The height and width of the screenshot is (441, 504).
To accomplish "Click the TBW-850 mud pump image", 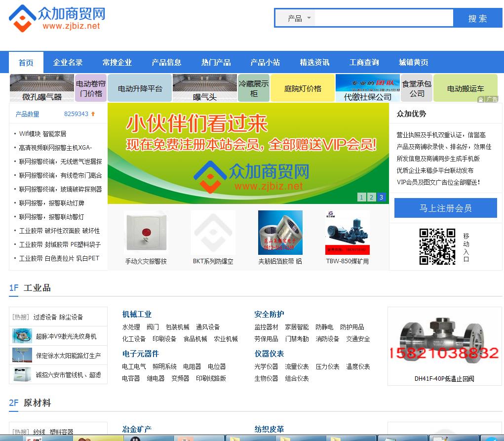I will tap(347, 233).
